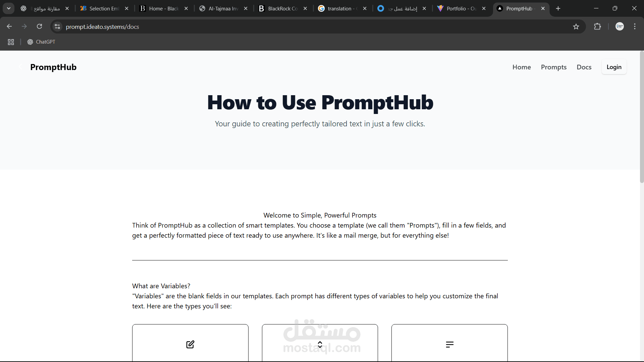Switch to the إضافة عمل tab
The image size is (644, 362).
[398, 8]
